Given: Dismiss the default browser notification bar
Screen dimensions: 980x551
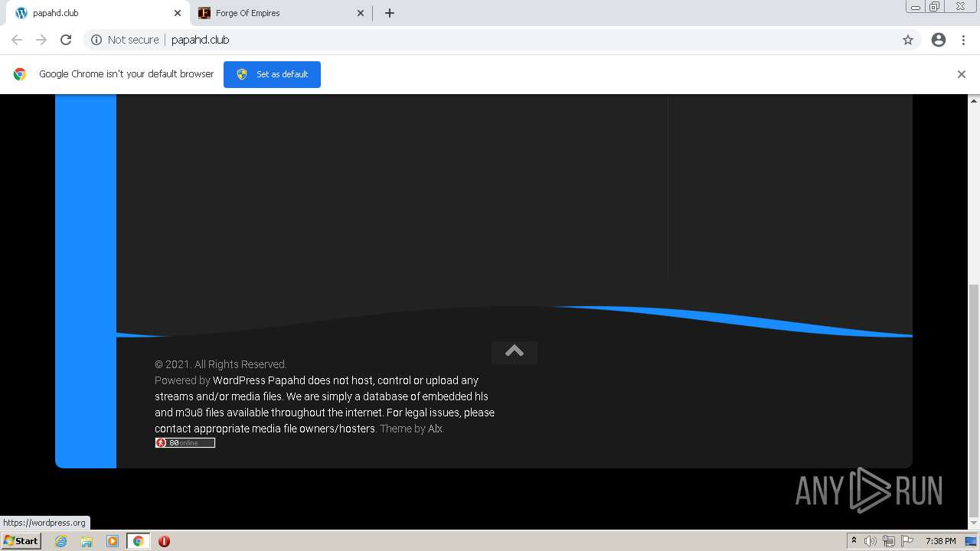Looking at the screenshot, I should pos(962,74).
